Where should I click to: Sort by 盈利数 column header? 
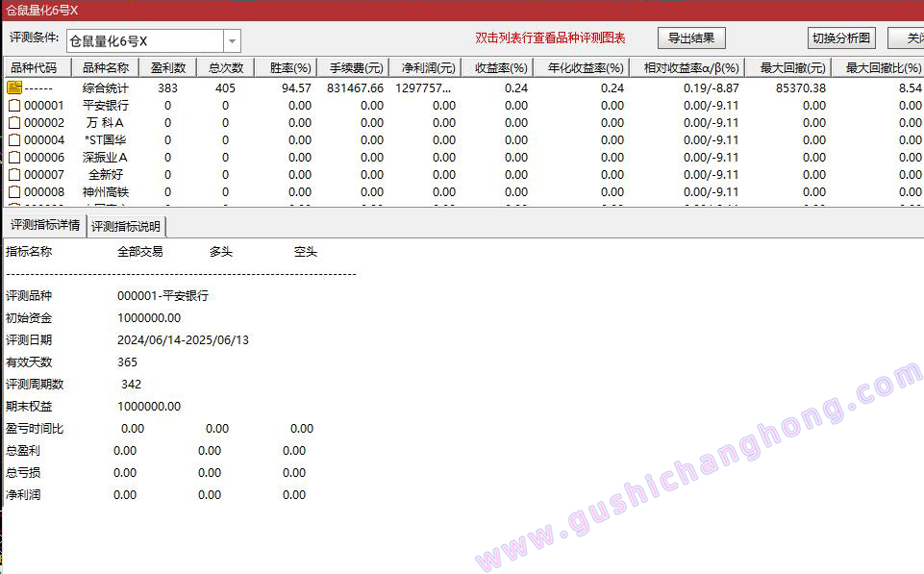point(168,67)
